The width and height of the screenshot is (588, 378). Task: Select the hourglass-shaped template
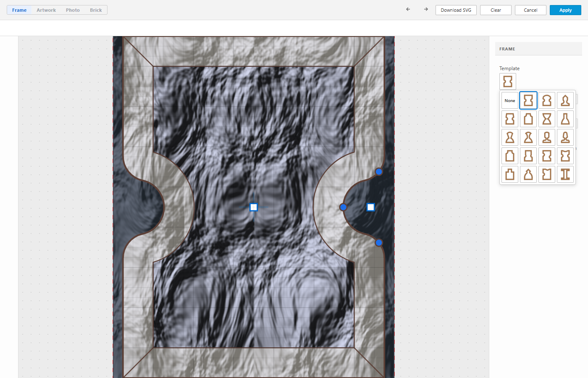point(547,119)
